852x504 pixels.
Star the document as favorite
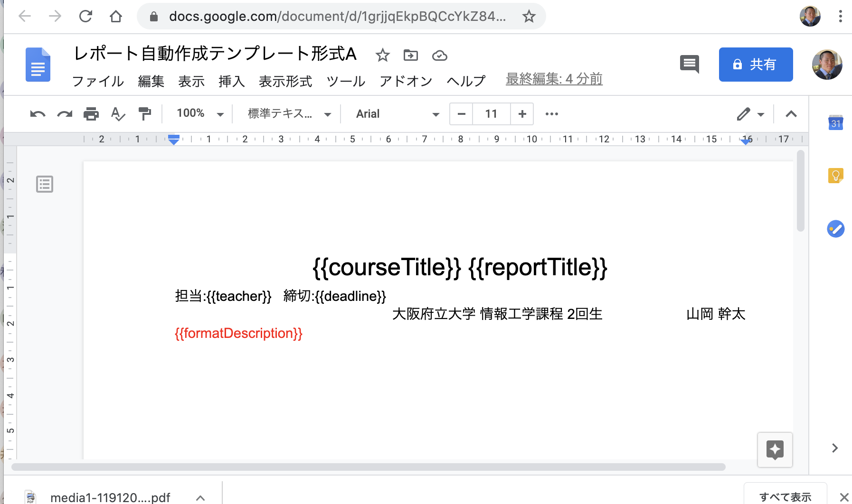pos(383,55)
